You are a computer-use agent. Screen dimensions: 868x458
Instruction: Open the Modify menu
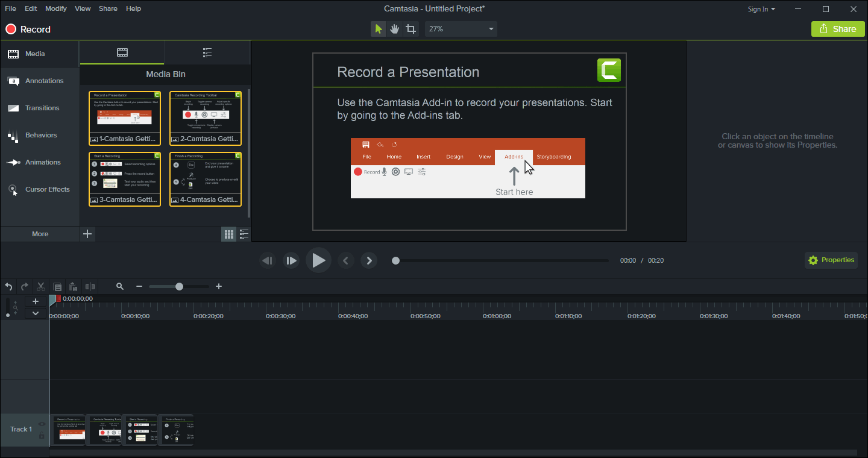[x=56, y=8]
